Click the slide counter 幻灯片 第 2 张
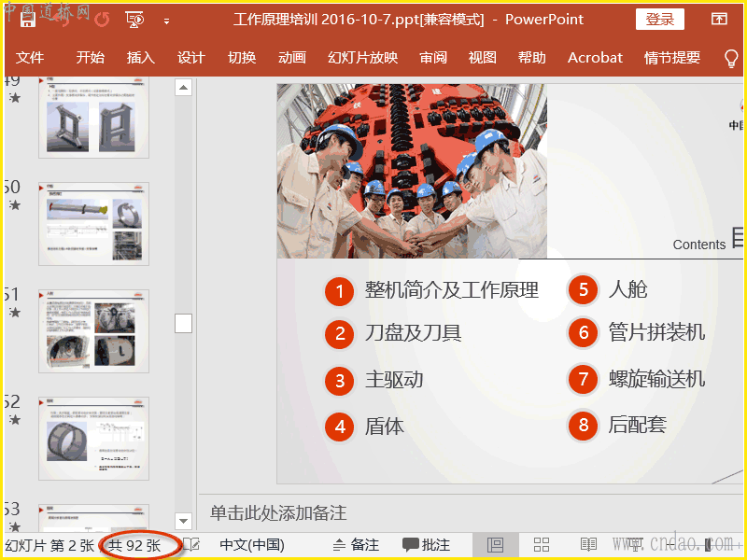 click(49, 545)
